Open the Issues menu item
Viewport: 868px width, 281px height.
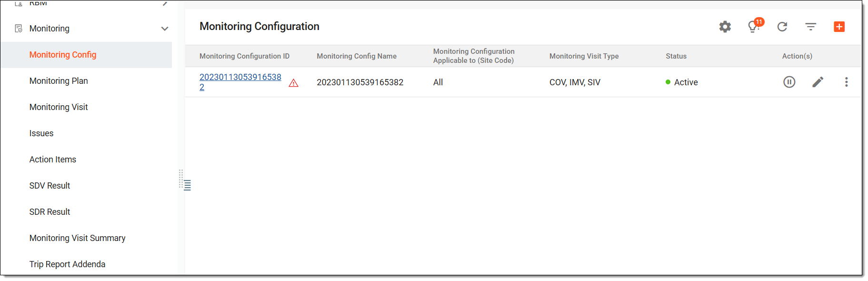click(x=41, y=133)
